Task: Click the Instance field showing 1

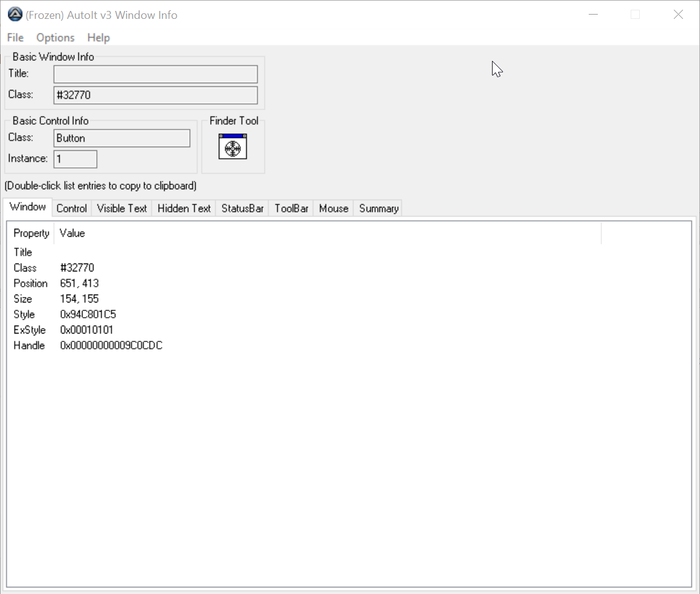Action: point(75,159)
